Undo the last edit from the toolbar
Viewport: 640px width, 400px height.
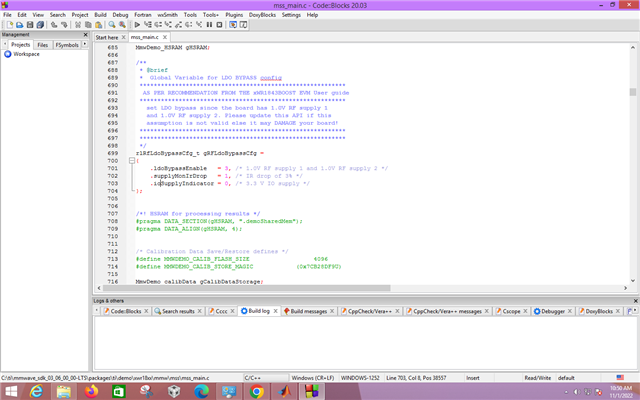click(54, 25)
